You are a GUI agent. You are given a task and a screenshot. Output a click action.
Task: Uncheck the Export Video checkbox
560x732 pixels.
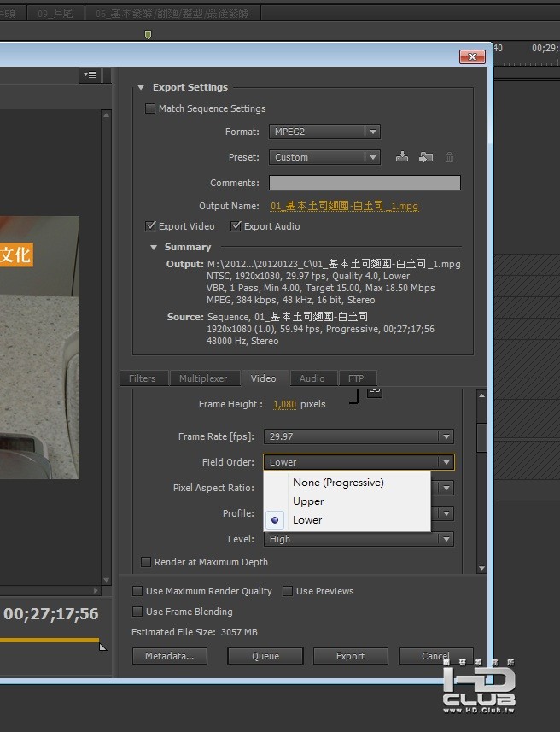(x=151, y=226)
